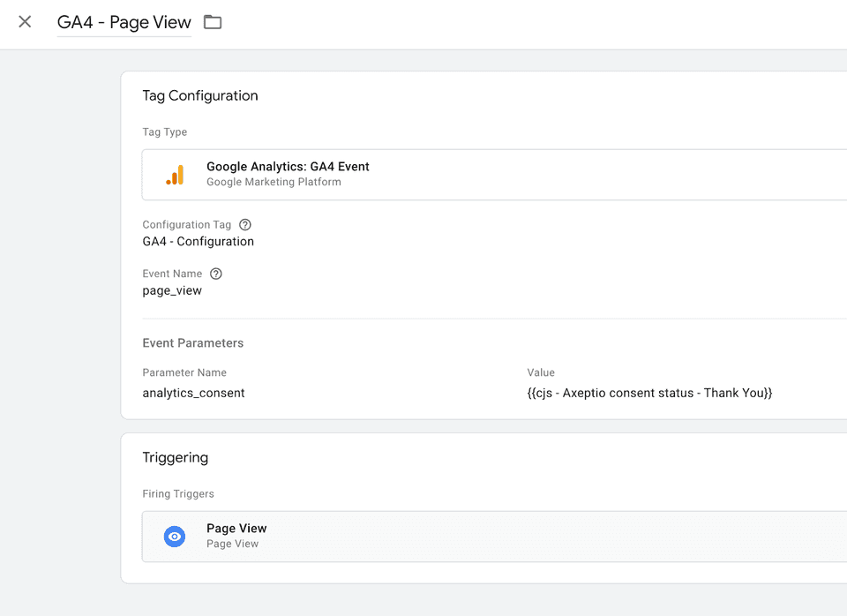Click the 'Google Marketing Platform' subtitle
Viewport: 847px width, 616px height.
(274, 182)
